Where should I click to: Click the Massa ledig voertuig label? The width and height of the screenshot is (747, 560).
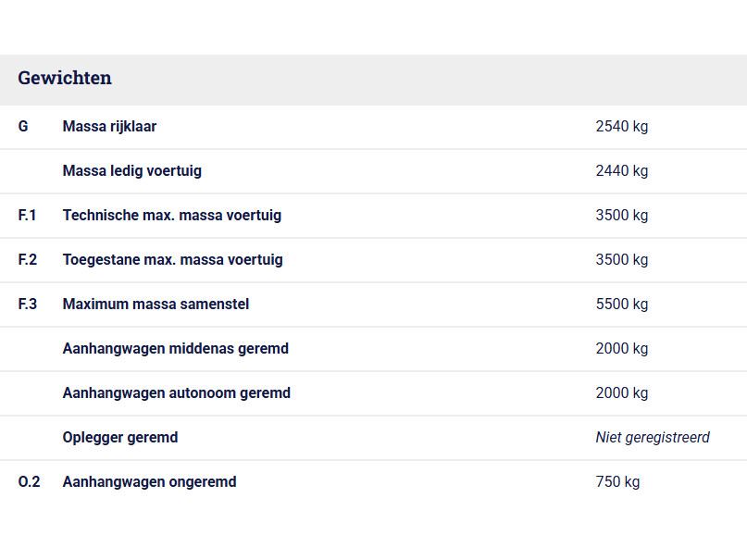click(131, 171)
